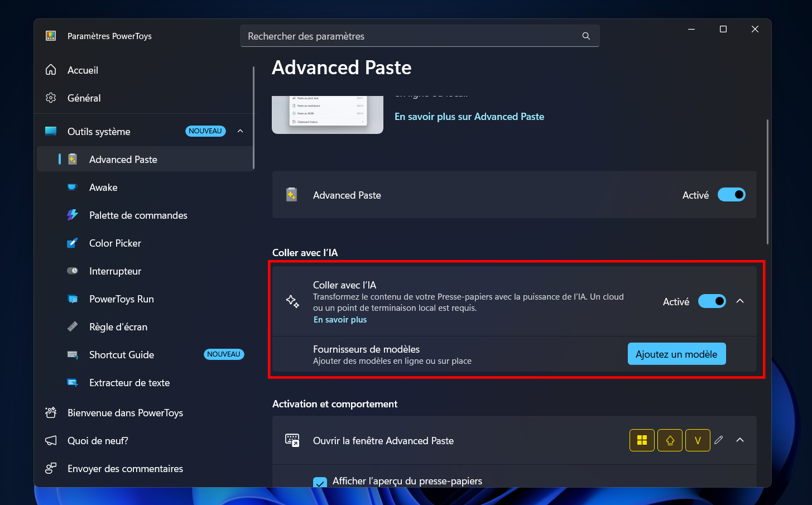Click the main content vertical scrollbar
Screen dimensions: 812x505
click(768, 182)
